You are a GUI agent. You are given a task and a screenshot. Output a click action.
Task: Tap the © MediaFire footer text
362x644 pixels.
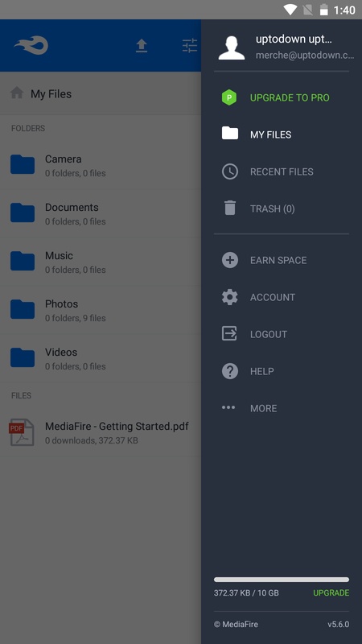point(236,625)
